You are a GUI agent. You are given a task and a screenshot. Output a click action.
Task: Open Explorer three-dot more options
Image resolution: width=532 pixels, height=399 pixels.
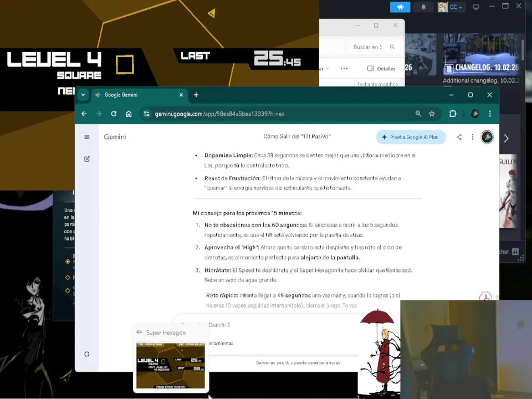point(344,69)
